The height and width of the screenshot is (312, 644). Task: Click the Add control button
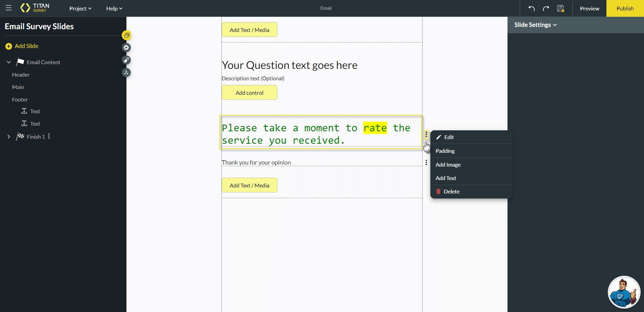pos(250,93)
